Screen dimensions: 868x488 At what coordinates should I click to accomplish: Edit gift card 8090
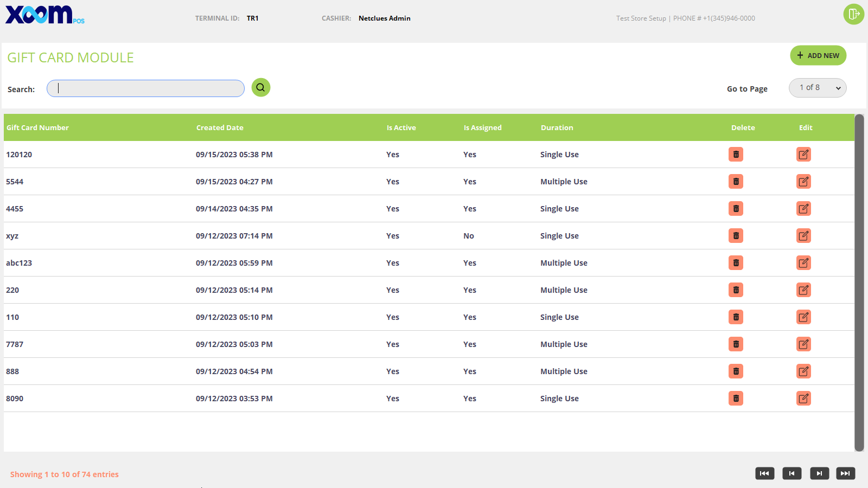(x=803, y=399)
